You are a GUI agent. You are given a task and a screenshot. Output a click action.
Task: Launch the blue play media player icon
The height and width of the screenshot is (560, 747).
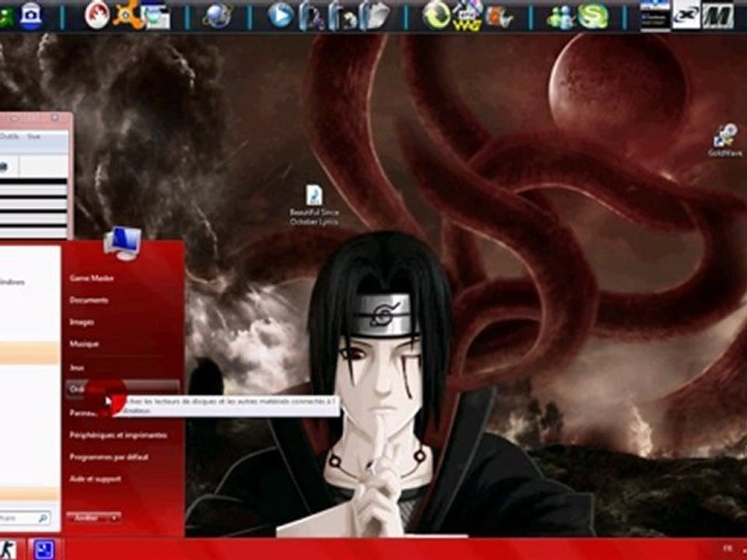pos(280,16)
